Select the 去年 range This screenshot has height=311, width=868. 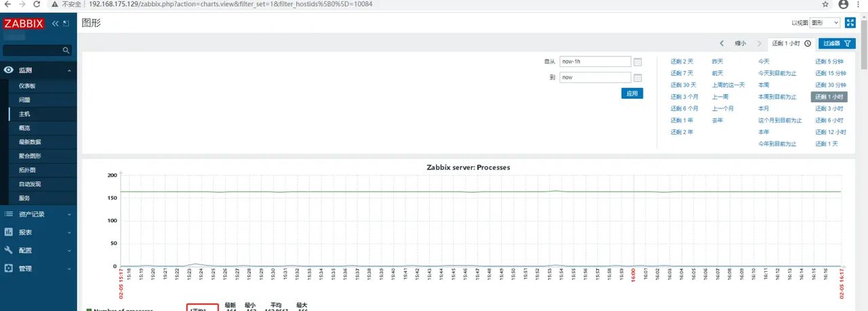[x=717, y=121]
